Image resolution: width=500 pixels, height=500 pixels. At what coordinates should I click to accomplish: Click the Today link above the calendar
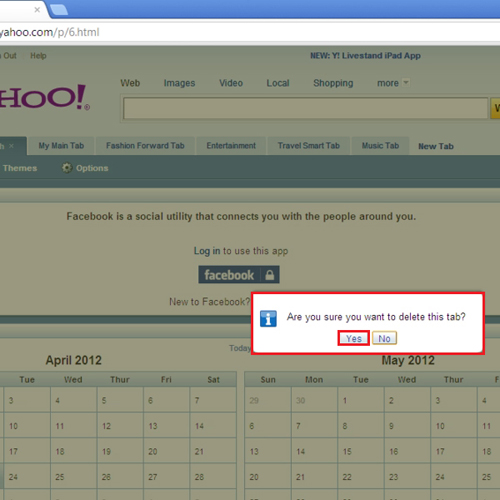(x=240, y=348)
